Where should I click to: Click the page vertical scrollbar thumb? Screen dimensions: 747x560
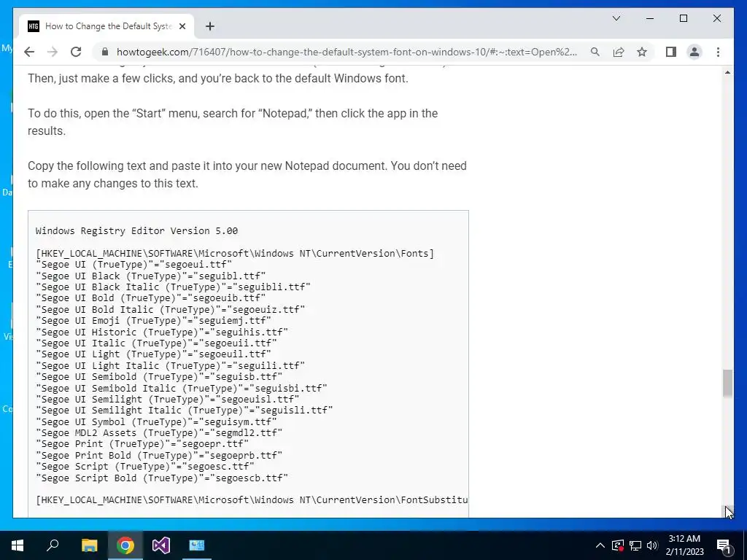point(727,383)
